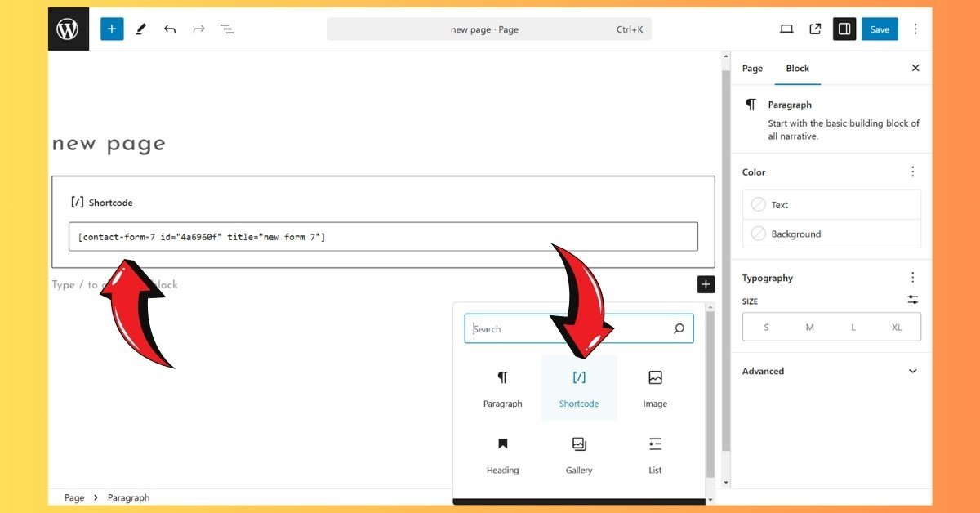
Task: Click the 'SIZE' label in Typography
Action: coord(750,301)
